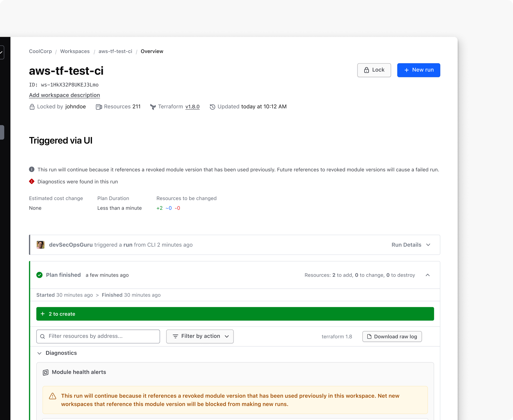Click the green Plan finished checkmark icon
Screen dimensions: 513x420
point(39,275)
